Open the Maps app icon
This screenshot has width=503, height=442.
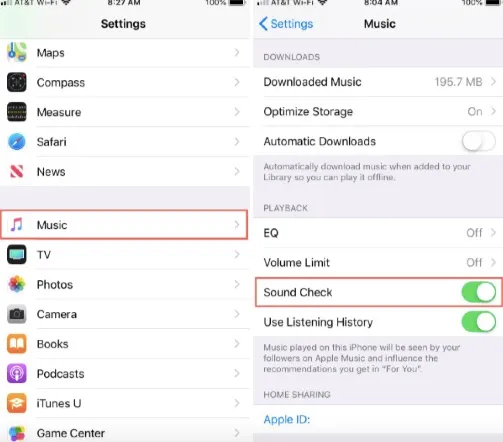coord(16,52)
